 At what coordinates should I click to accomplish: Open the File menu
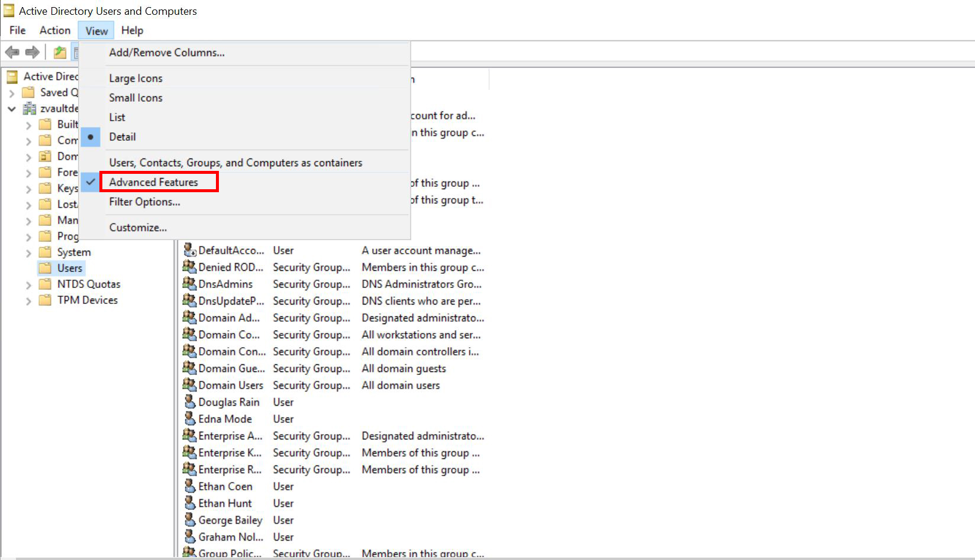[x=18, y=30]
